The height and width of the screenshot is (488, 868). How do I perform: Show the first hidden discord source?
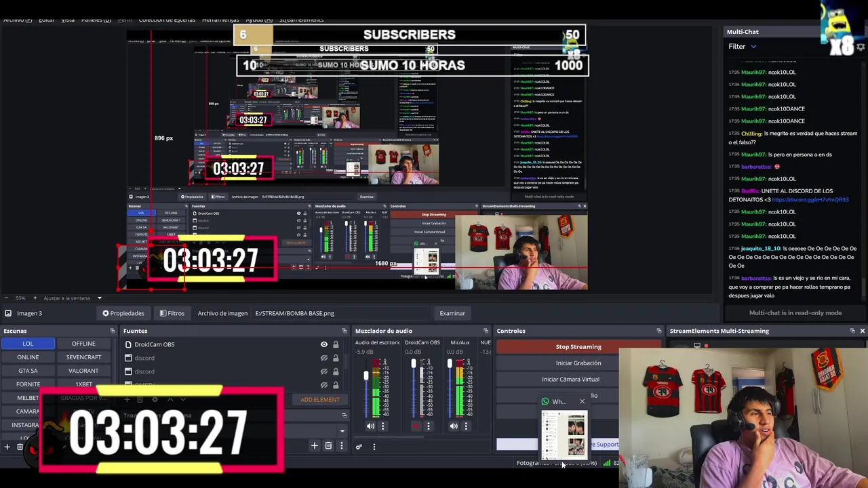coord(324,358)
